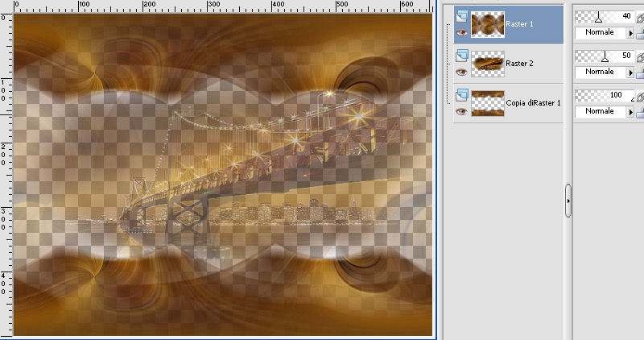Viewport: 644px width, 340px height.
Task: Click the Copia diRaster 1 layer name
Action: tap(533, 103)
